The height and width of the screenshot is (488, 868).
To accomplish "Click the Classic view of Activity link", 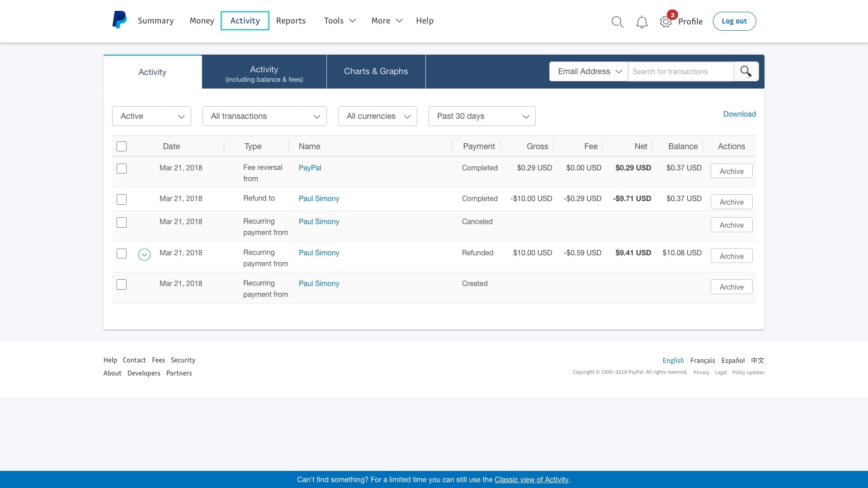I will coord(531,480).
